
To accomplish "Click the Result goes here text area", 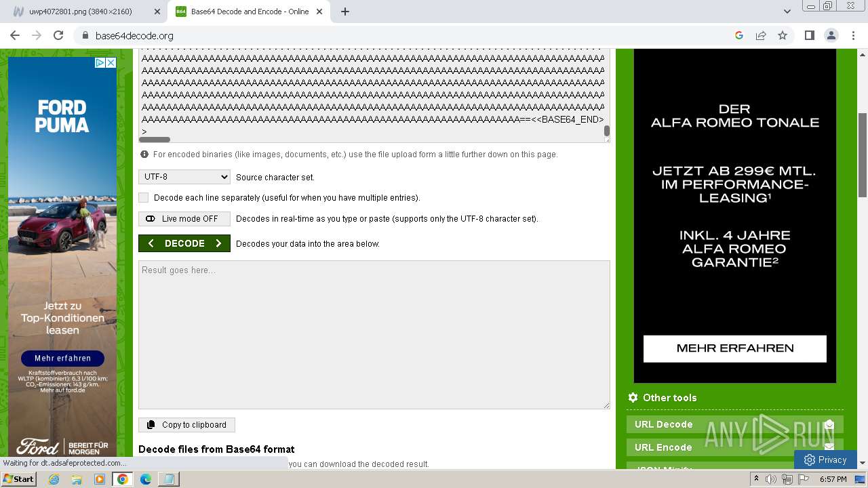I will point(374,335).
